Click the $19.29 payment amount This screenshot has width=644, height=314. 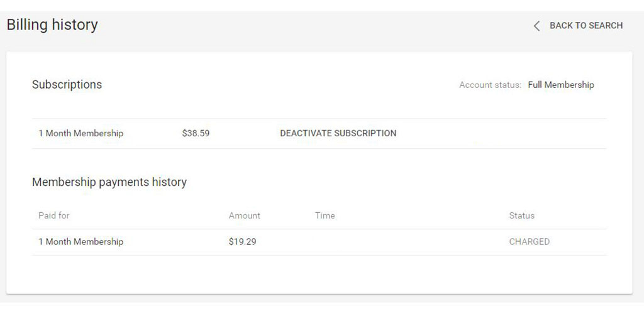click(242, 242)
